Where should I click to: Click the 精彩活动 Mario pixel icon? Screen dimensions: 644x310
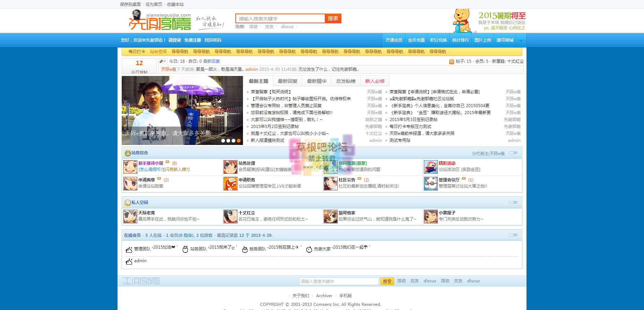click(430, 167)
